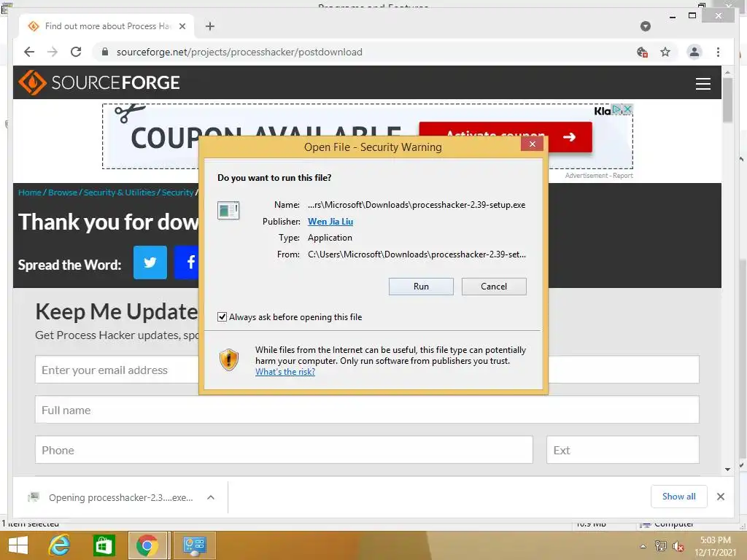Click 'Opening processhacker-2.3....exe...' download item
747x560 pixels.
[120, 497]
